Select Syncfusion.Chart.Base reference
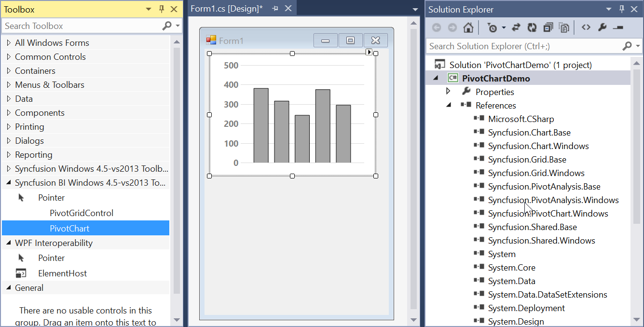 pos(529,132)
